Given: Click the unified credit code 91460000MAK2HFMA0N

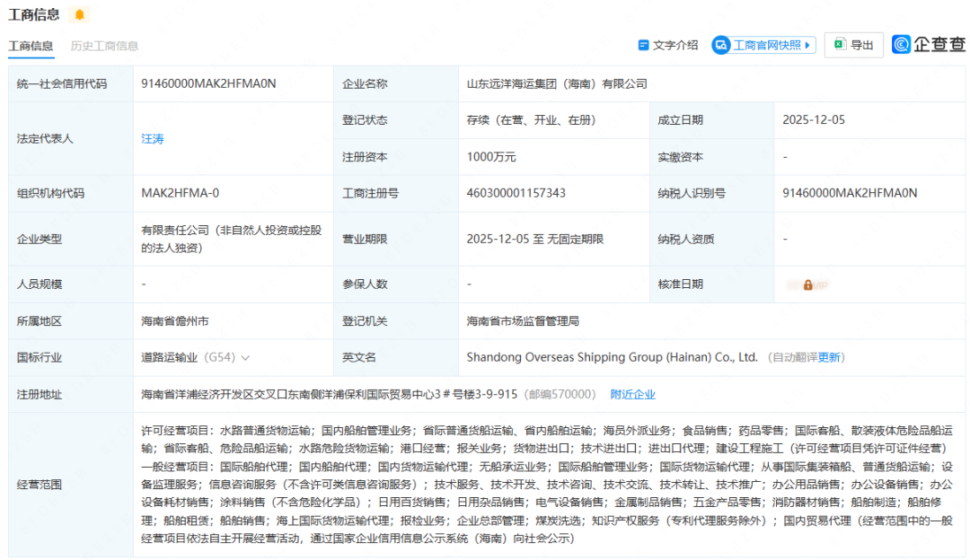Looking at the screenshot, I should click(208, 83).
